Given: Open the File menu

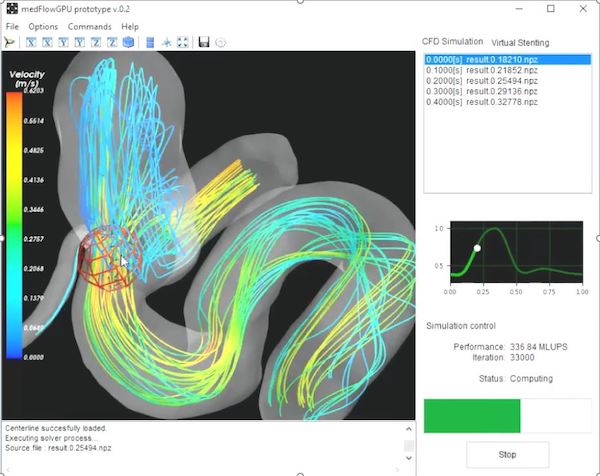Looking at the screenshot, I should click(12, 27).
